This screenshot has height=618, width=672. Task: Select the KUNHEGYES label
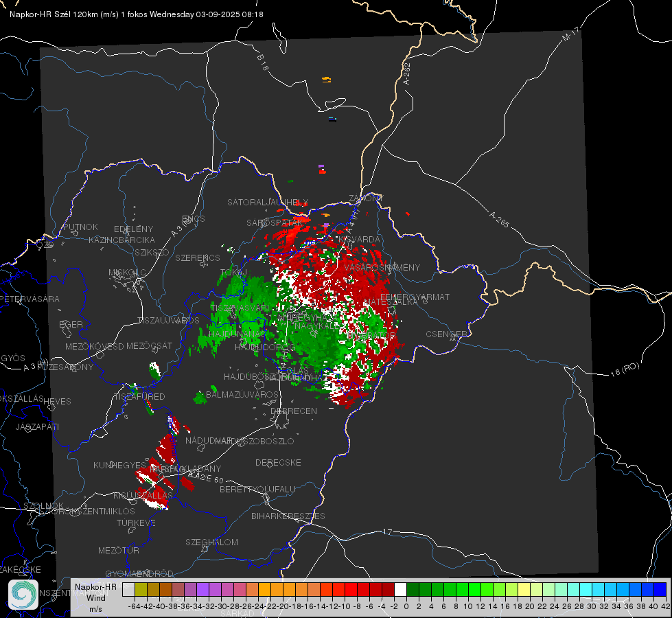(x=119, y=465)
